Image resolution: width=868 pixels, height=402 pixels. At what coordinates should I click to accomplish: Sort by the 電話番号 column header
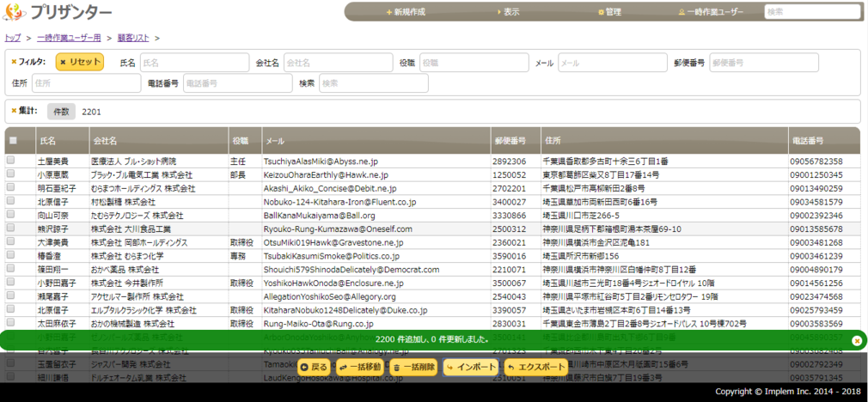tap(824, 141)
